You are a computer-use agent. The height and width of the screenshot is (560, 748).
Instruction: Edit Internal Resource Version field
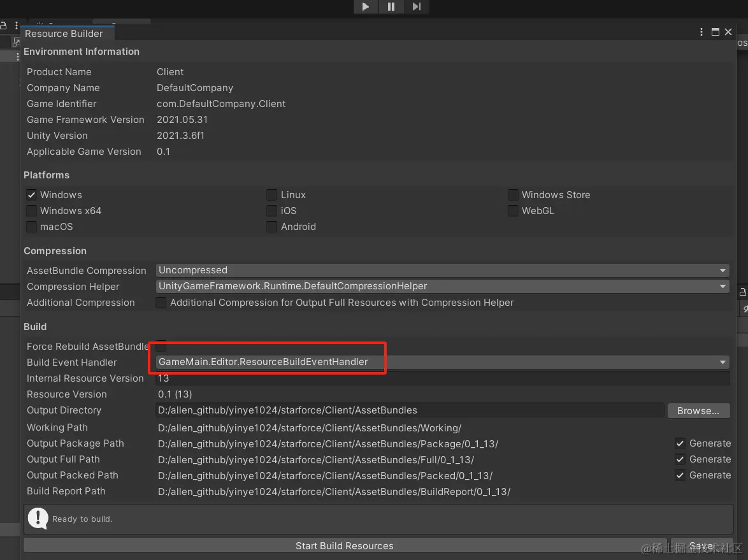(x=443, y=378)
